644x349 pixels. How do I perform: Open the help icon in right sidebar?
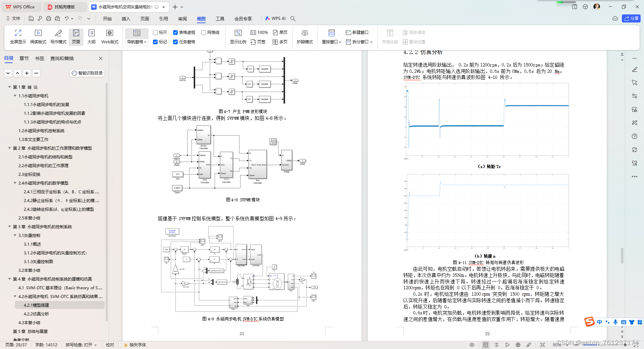point(635,136)
